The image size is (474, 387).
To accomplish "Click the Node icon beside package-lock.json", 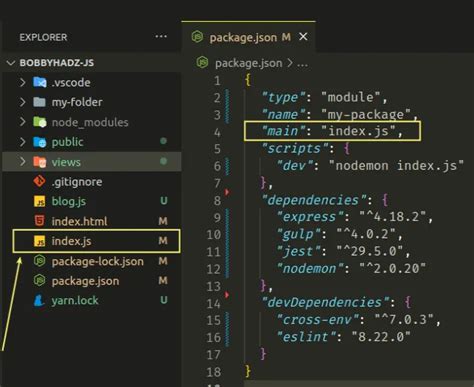I will click(39, 261).
